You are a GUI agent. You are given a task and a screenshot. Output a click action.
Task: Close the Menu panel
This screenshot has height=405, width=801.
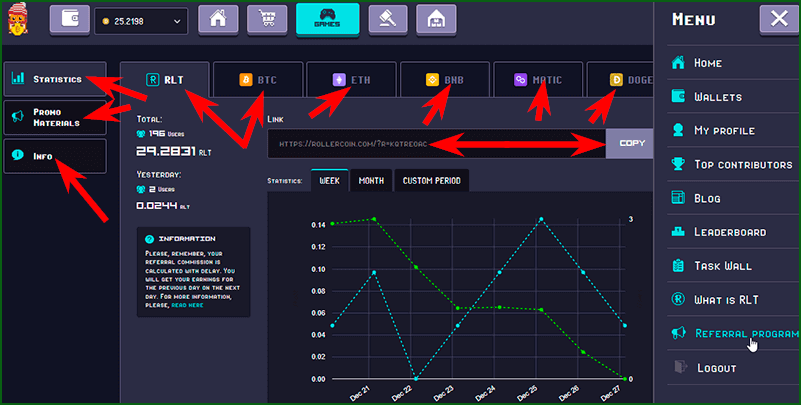click(779, 19)
